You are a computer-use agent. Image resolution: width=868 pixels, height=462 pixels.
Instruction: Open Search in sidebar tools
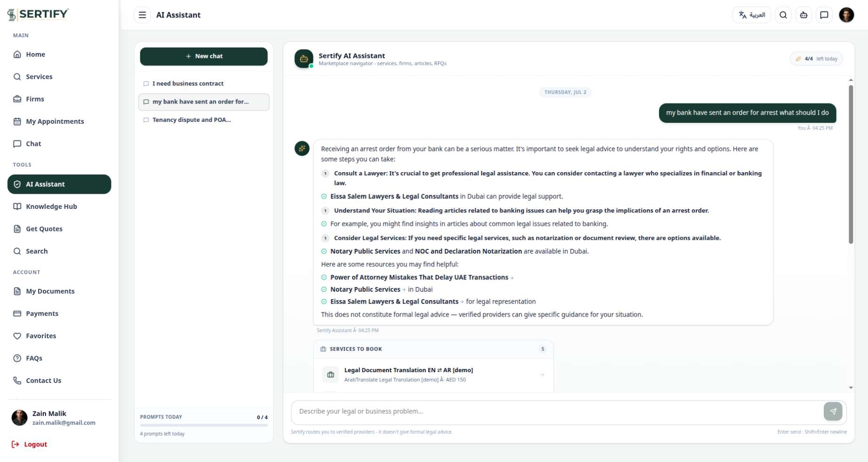59,251
